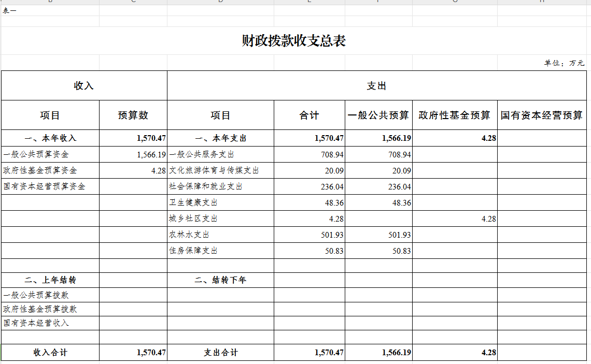
Task: Select the 一般公共服务支出 cell
Action: pos(220,154)
